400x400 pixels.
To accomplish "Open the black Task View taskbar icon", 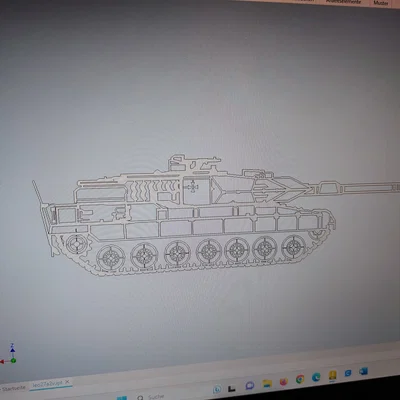I will 232,388.
